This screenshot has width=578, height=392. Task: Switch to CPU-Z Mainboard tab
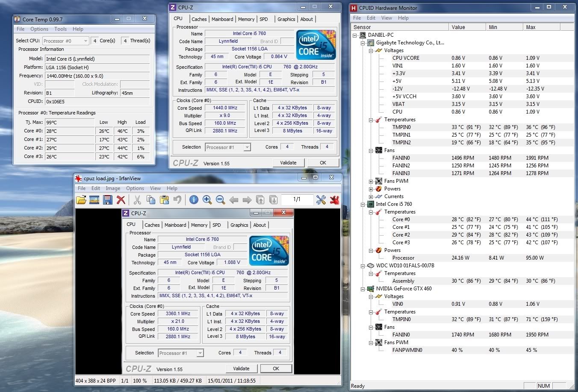[x=222, y=19]
